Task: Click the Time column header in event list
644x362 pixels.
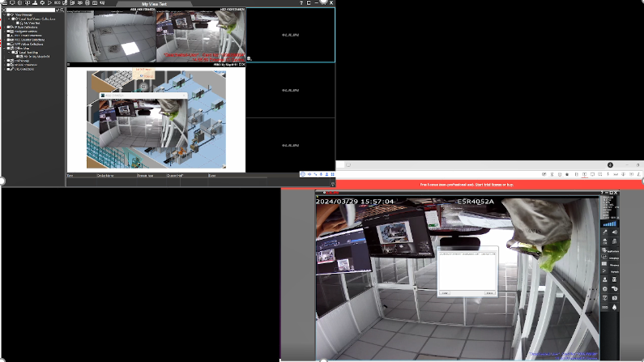Action: pyautogui.click(x=70, y=175)
